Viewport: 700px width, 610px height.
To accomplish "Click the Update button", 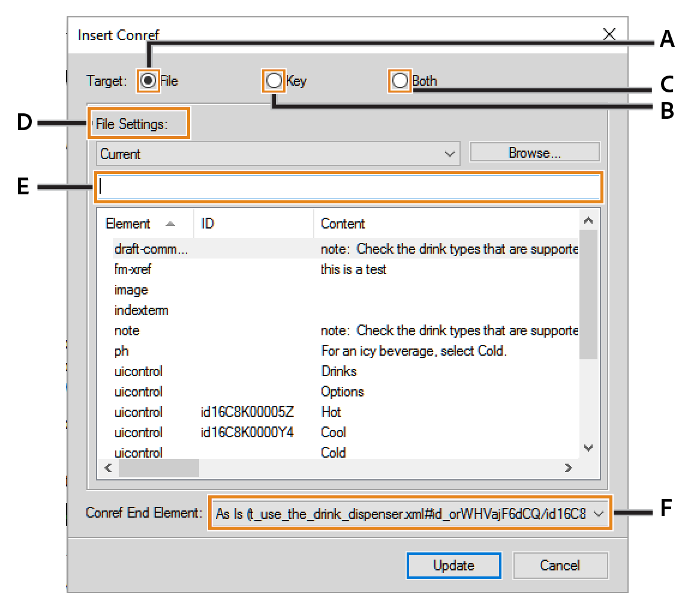I will (453, 565).
